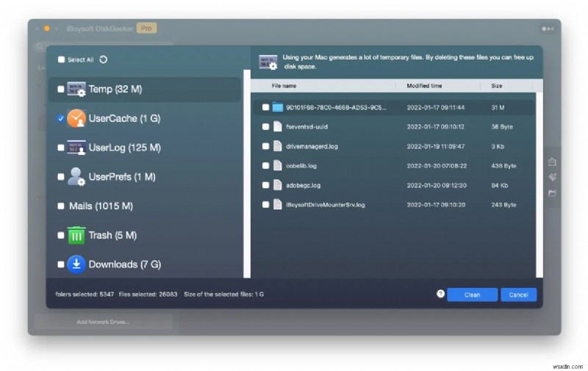Click file name drivemanagerd.log
The width and height of the screenshot is (588, 371).
pyautogui.click(x=312, y=146)
